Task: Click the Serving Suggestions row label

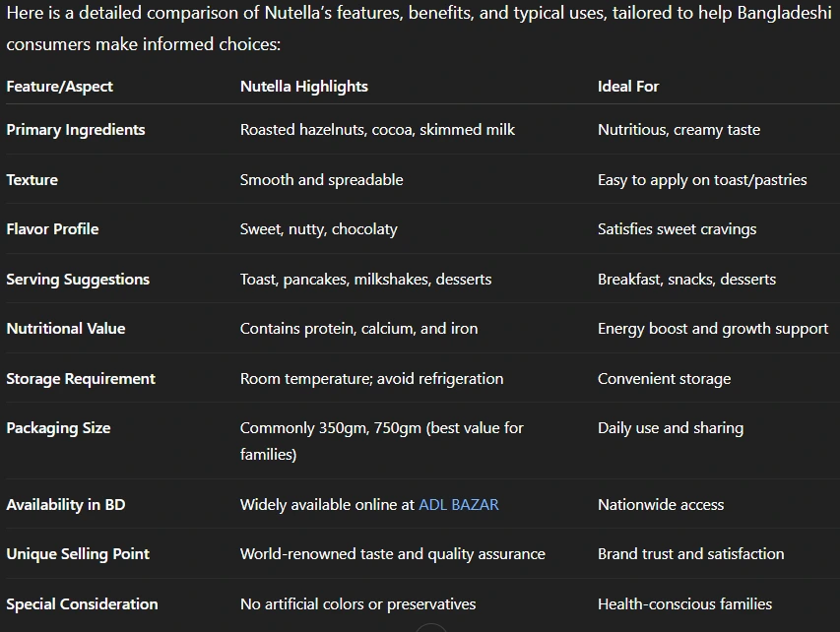Action: click(78, 279)
